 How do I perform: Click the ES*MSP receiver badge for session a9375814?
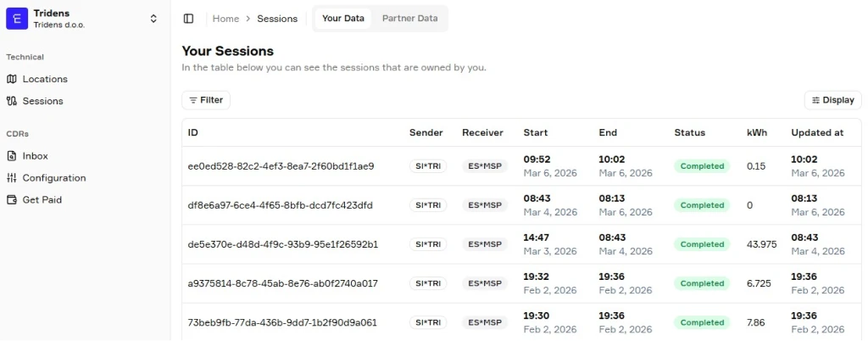[485, 283]
